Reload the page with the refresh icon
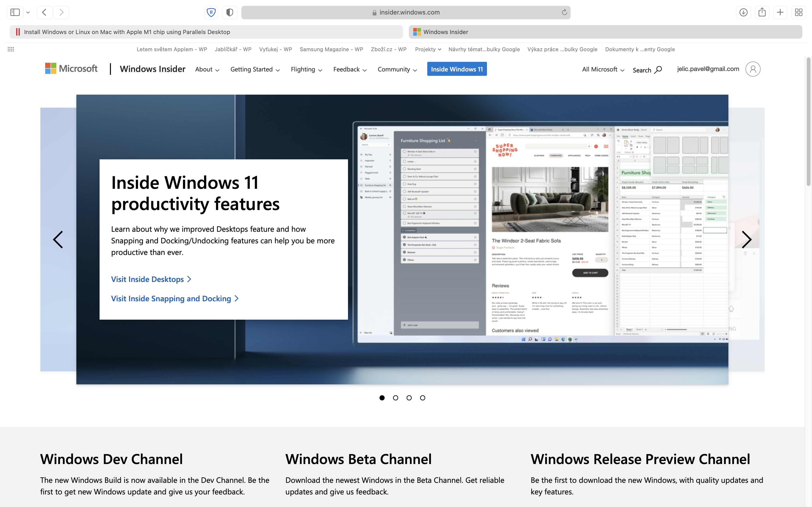The width and height of the screenshot is (812, 507). pos(564,12)
